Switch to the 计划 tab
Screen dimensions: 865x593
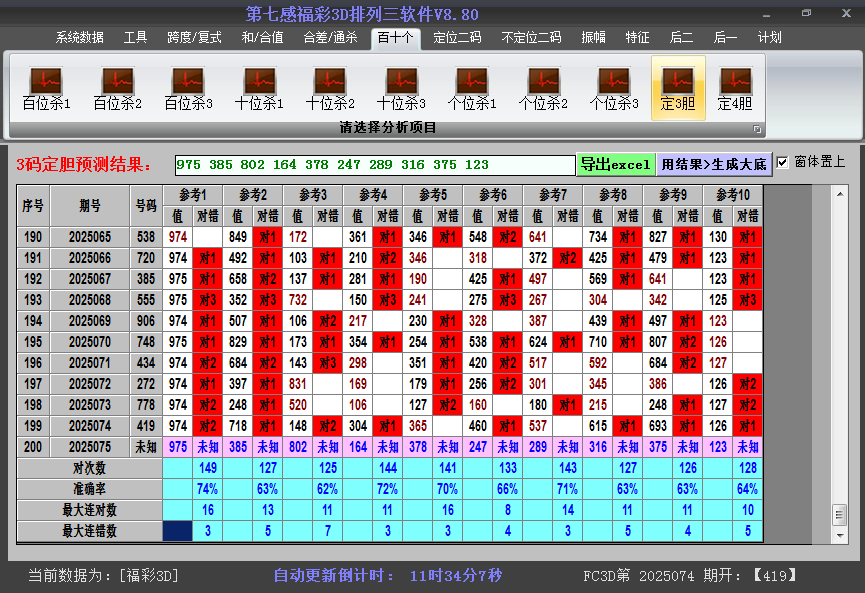coord(770,38)
